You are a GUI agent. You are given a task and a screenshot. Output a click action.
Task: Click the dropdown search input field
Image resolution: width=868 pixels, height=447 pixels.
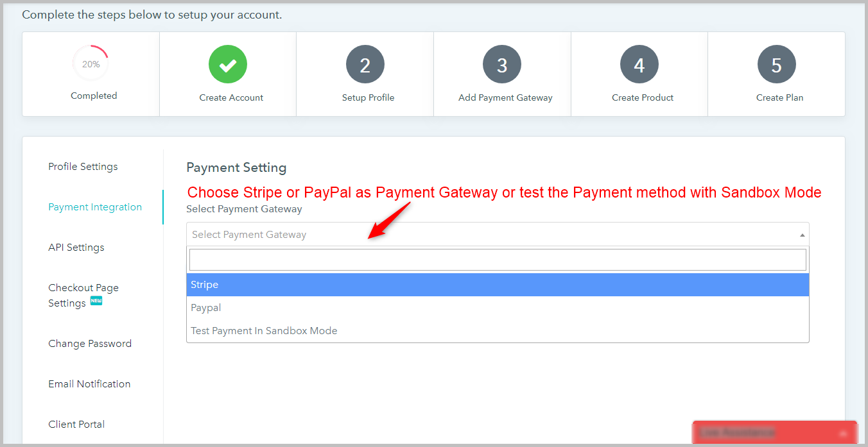coord(498,260)
